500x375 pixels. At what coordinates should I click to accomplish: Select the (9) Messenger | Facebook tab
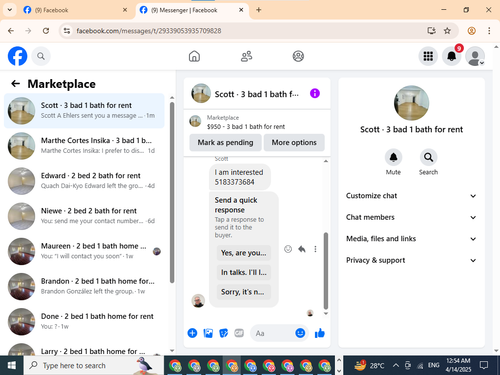(x=192, y=10)
